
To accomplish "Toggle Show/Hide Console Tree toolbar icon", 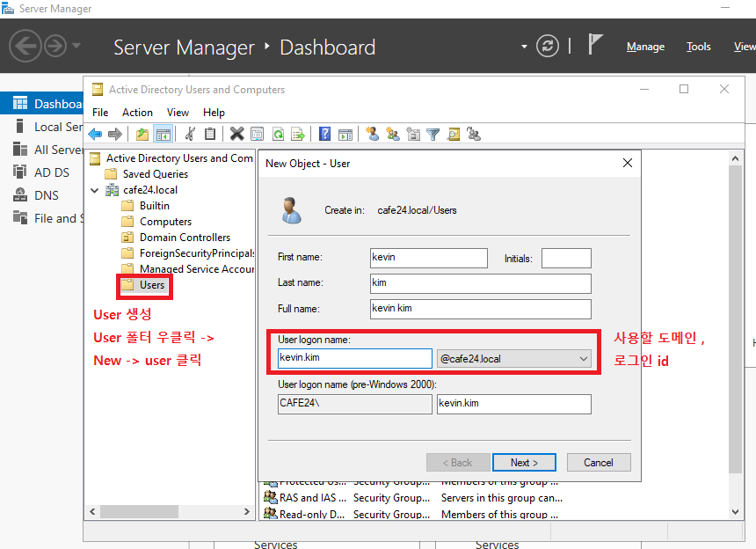I will (x=163, y=134).
